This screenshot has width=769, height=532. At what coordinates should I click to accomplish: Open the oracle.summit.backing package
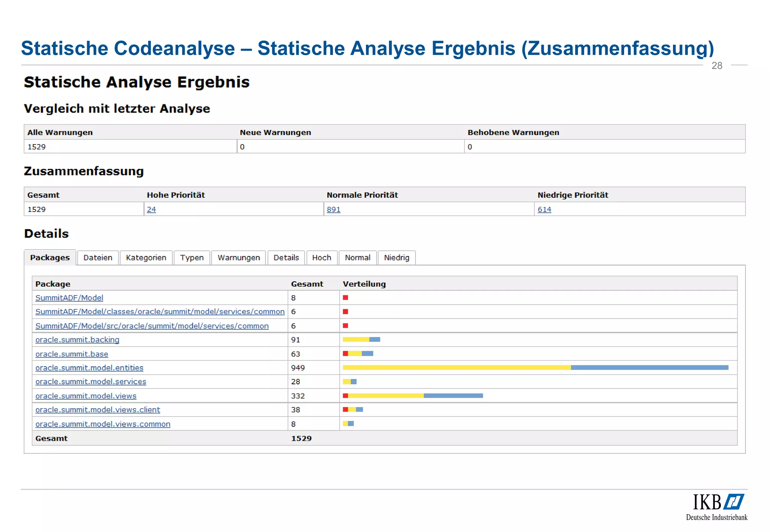77,340
